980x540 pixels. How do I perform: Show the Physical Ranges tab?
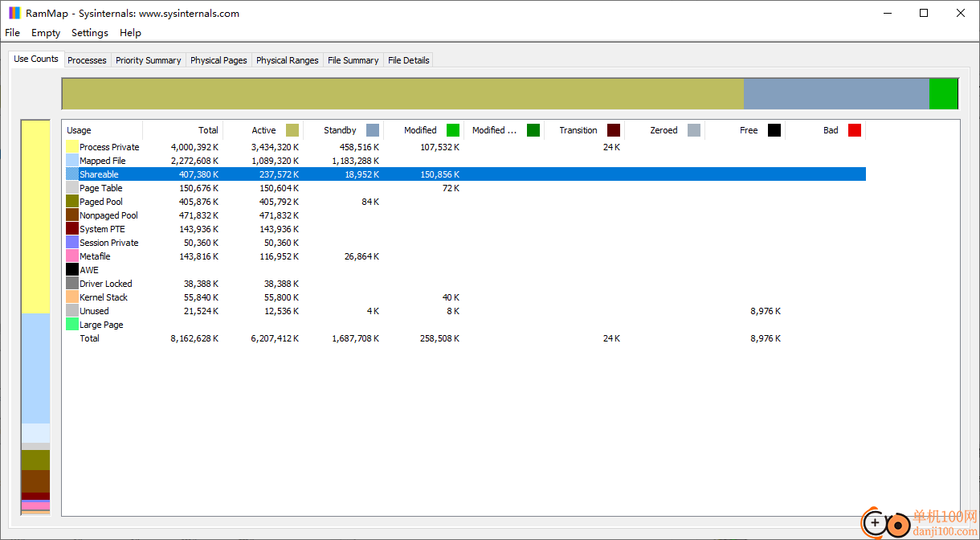[x=288, y=60]
